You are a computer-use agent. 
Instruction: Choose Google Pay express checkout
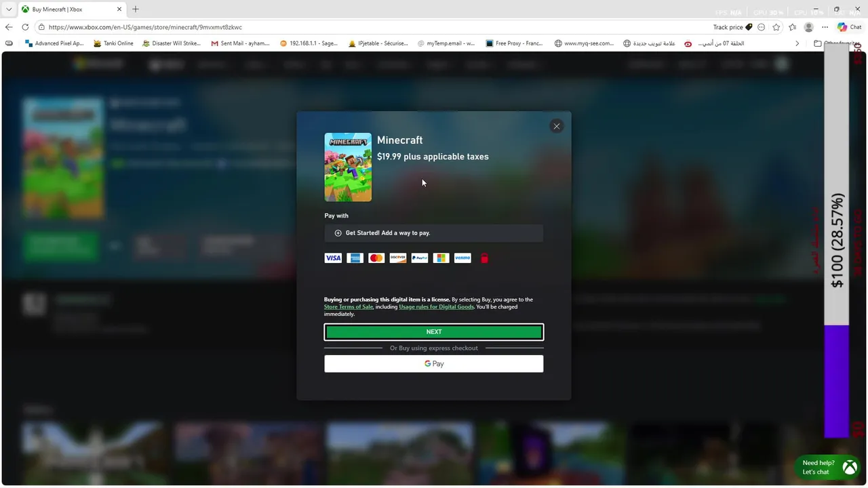click(x=434, y=364)
